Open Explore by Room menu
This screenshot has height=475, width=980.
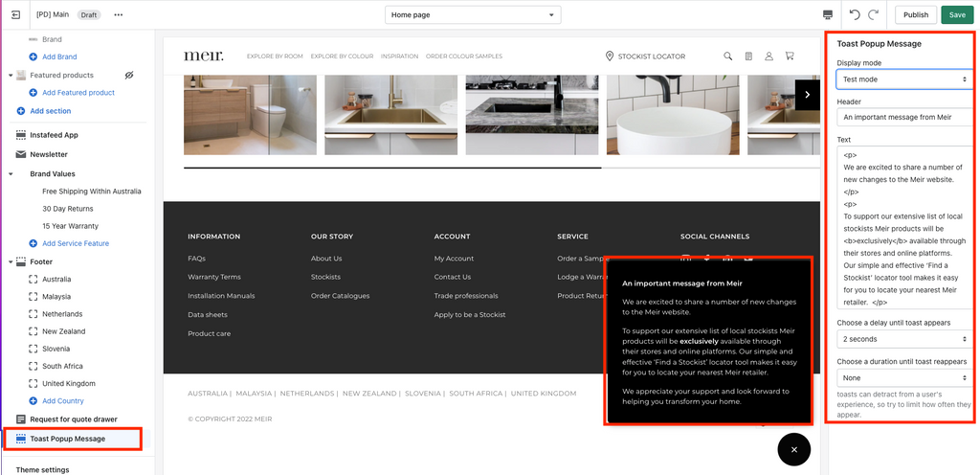coord(275,57)
